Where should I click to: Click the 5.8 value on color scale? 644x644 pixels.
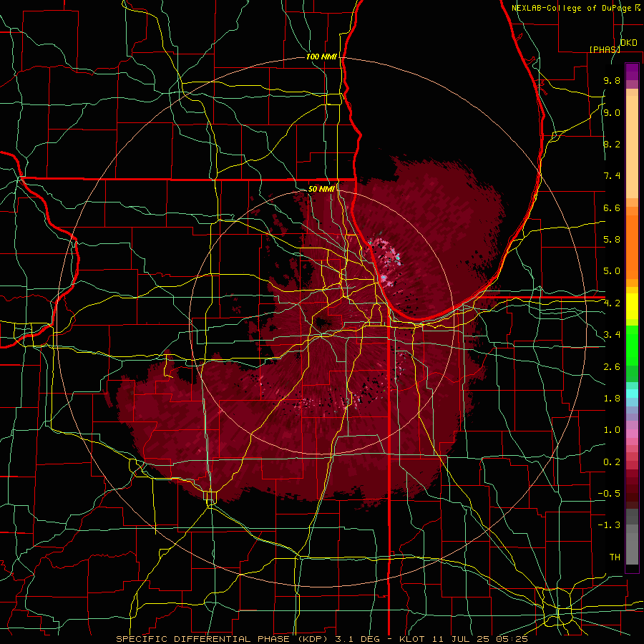tap(612, 240)
